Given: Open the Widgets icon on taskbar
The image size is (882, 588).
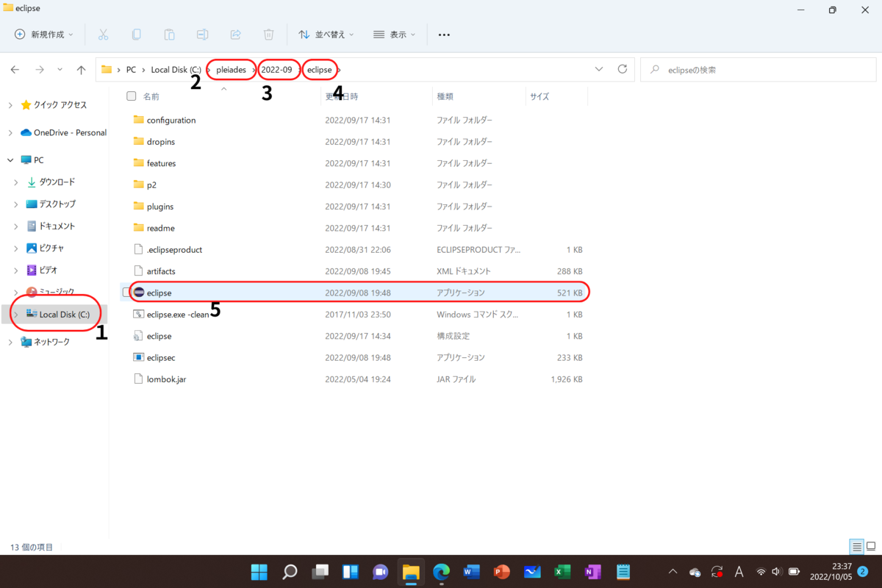Looking at the screenshot, I should [350, 571].
